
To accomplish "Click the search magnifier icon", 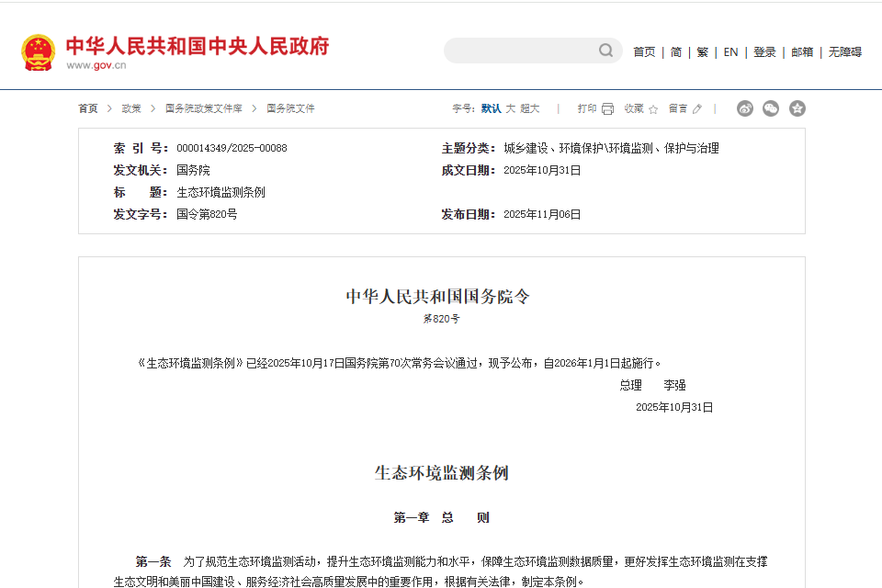I will tap(604, 51).
